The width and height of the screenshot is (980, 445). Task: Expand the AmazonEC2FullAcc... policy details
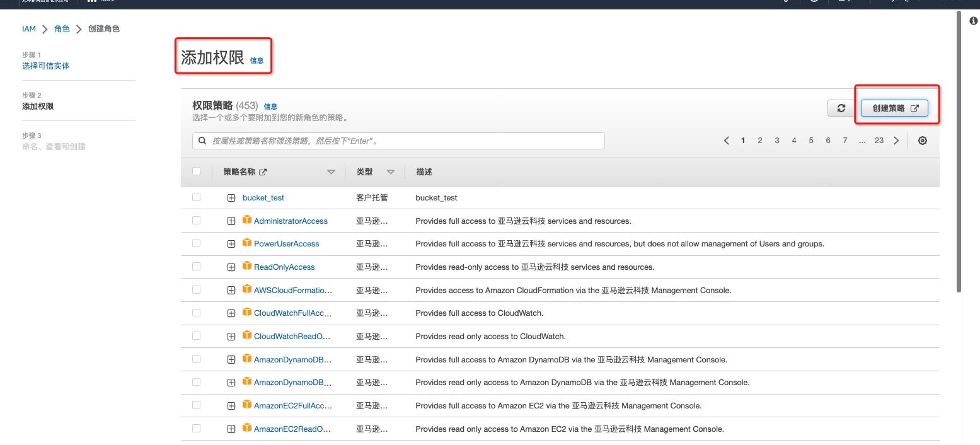(x=231, y=406)
